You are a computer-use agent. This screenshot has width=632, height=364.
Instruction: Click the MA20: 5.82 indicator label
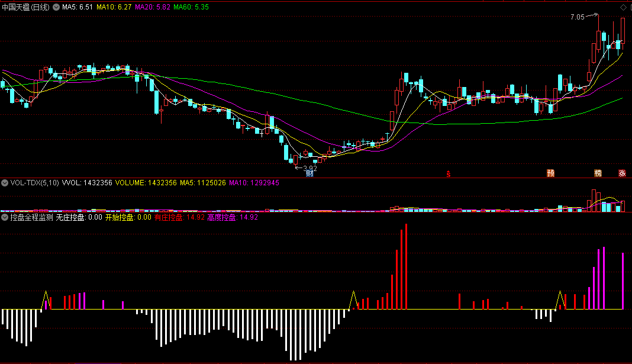click(x=152, y=7)
